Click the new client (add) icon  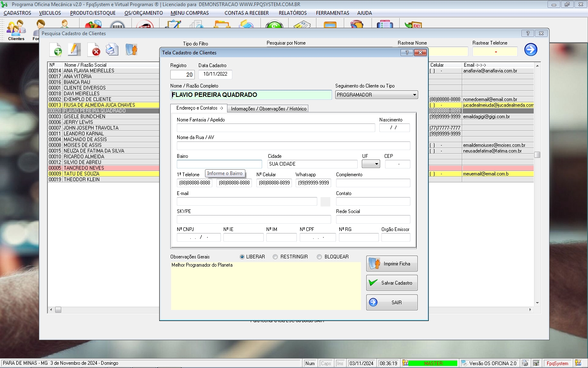tap(56, 50)
